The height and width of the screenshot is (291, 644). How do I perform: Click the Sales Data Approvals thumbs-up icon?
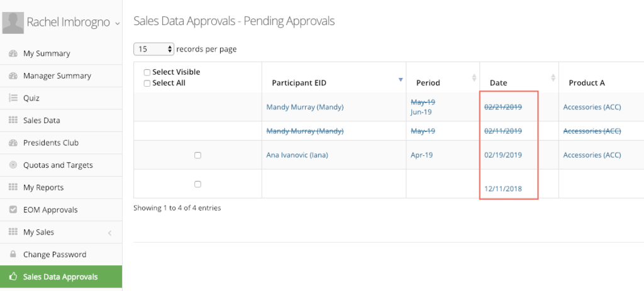pyautogui.click(x=13, y=277)
